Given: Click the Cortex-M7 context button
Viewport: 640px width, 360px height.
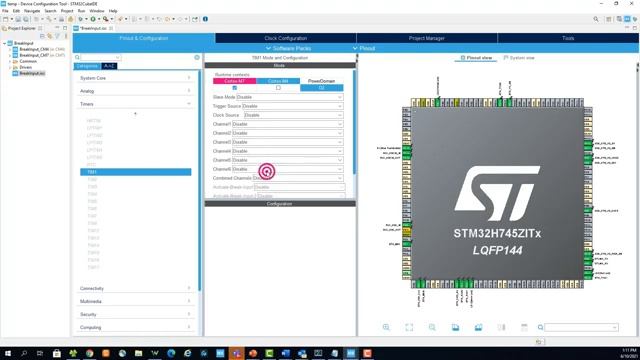Looking at the screenshot, I should (x=235, y=81).
